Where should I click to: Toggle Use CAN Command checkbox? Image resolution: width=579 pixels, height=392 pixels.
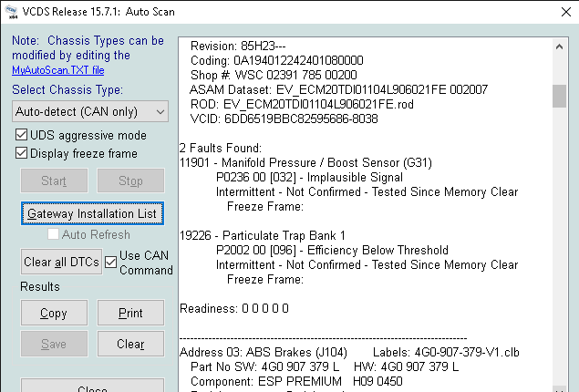(x=110, y=262)
